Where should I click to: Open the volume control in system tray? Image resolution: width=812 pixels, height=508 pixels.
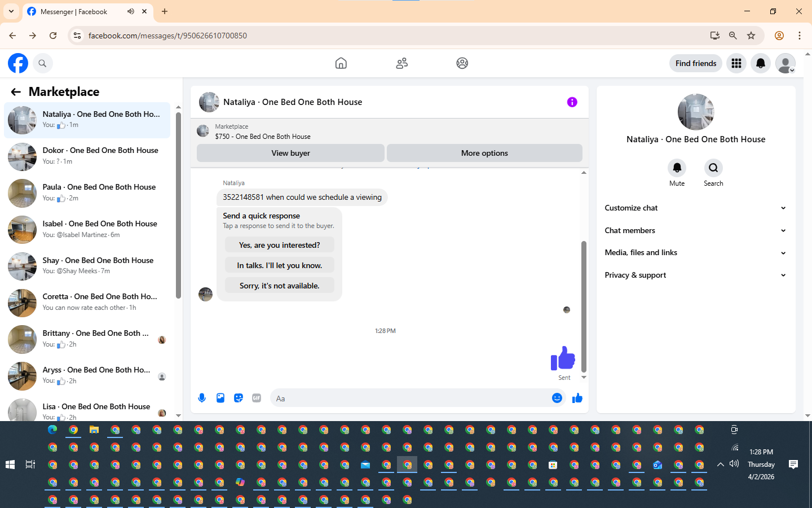point(734,464)
